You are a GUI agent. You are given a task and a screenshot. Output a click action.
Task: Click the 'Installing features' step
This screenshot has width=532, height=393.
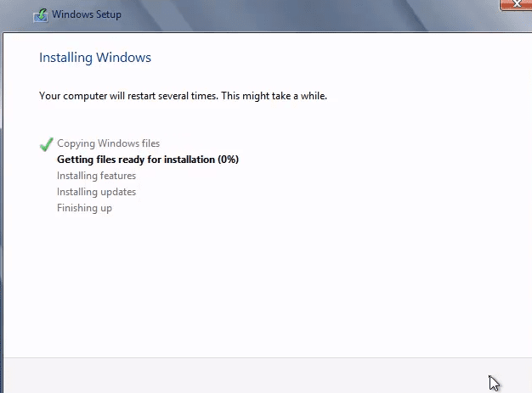[x=96, y=176]
